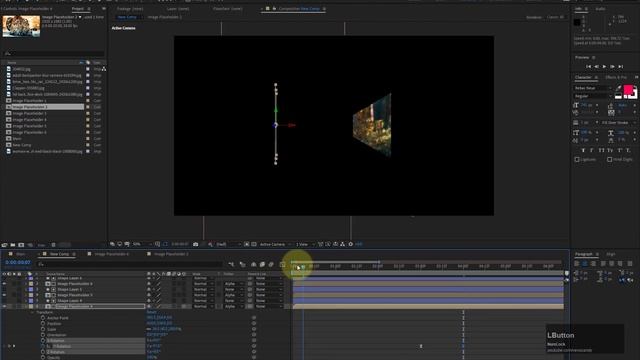The height and width of the screenshot is (360, 640).
Task: Enable frame blending for the composition
Action: tap(262, 264)
